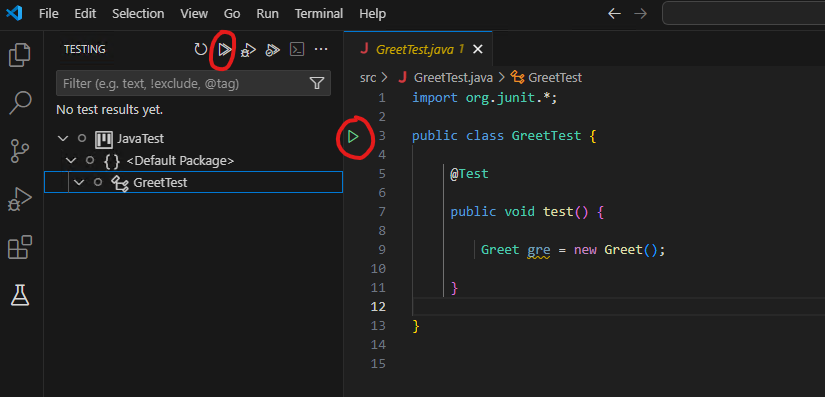Open the Terminal menu
This screenshot has height=397, width=825.
[319, 14]
